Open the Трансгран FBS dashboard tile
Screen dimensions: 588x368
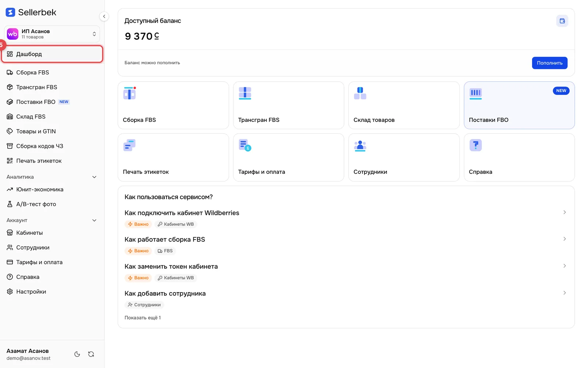point(288,105)
